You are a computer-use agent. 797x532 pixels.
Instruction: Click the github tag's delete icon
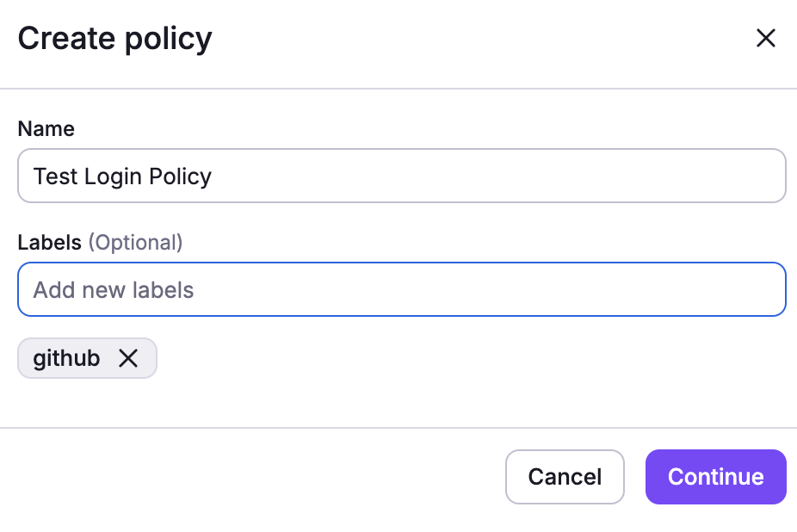pos(128,358)
